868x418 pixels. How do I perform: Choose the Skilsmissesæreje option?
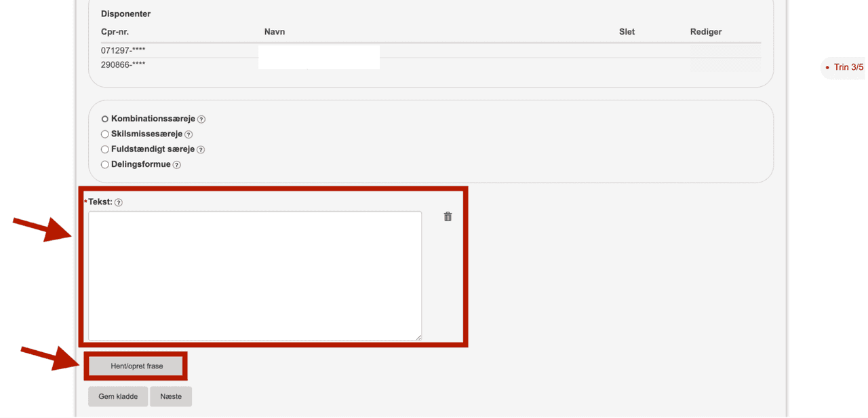[x=105, y=134]
